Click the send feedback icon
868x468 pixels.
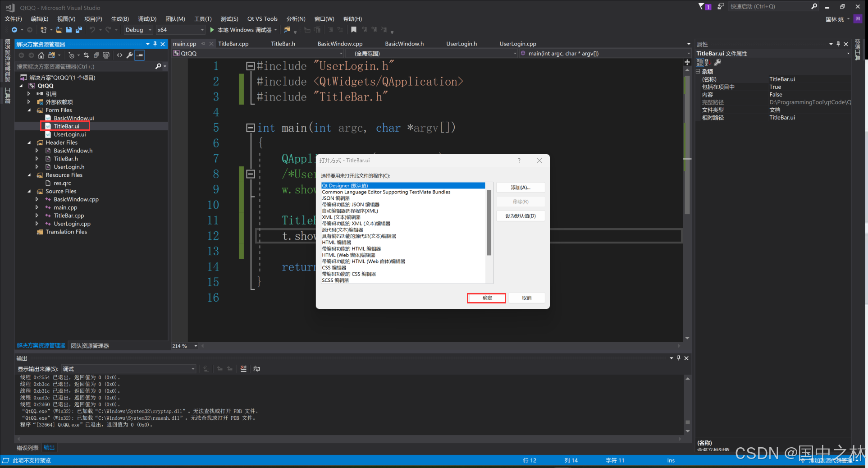tap(721, 6)
